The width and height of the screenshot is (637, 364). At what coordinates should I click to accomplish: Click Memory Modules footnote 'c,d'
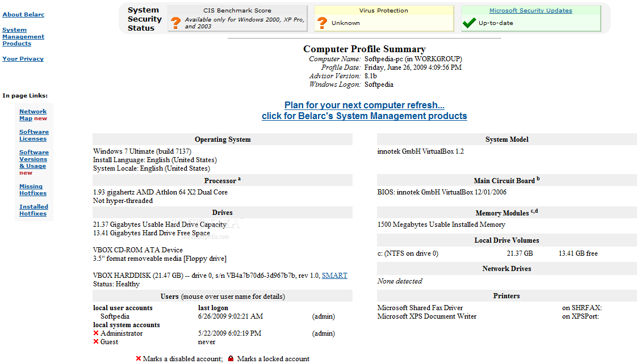pyautogui.click(x=534, y=211)
